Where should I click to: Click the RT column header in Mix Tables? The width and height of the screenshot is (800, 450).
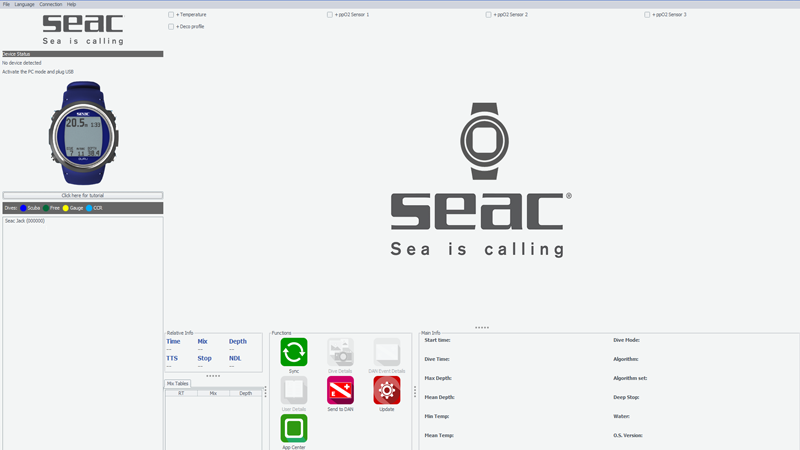pyautogui.click(x=181, y=393)
